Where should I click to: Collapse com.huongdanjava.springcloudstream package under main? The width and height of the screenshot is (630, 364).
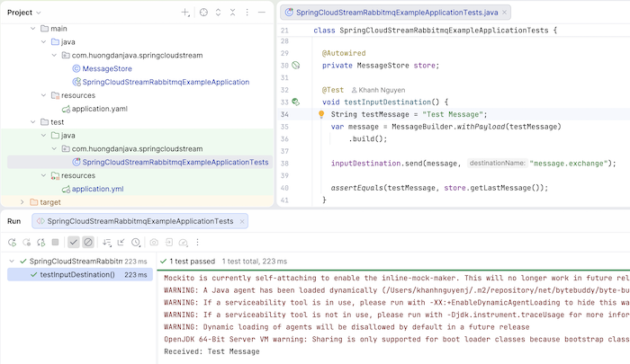[54, 56]
